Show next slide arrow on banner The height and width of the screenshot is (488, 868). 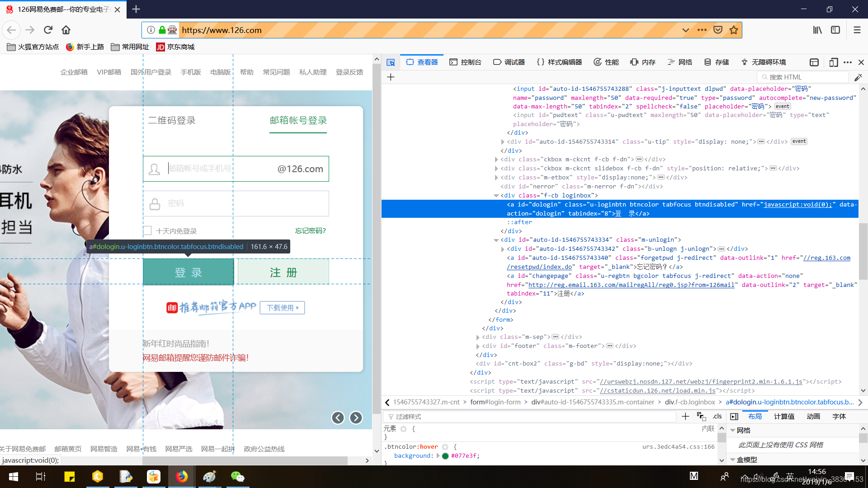tap(356, 418)
